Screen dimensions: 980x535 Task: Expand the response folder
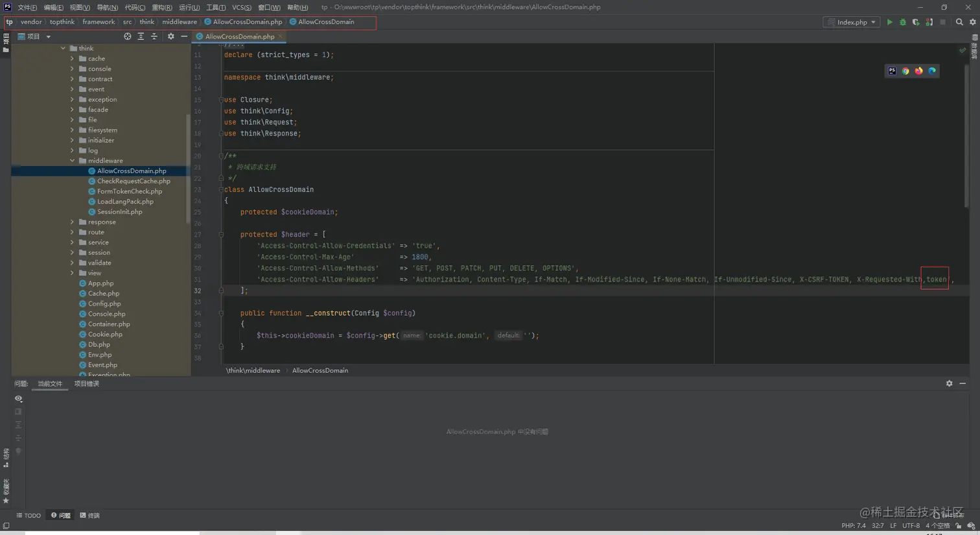pos(72,222)
